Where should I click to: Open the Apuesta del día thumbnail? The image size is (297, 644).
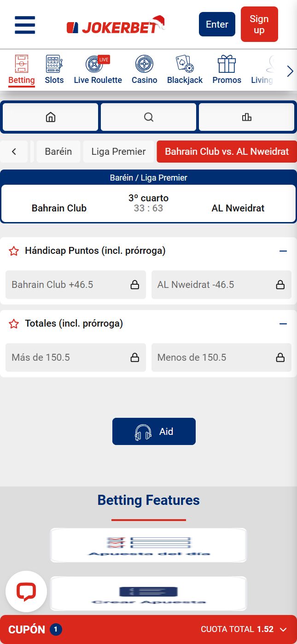148,545
